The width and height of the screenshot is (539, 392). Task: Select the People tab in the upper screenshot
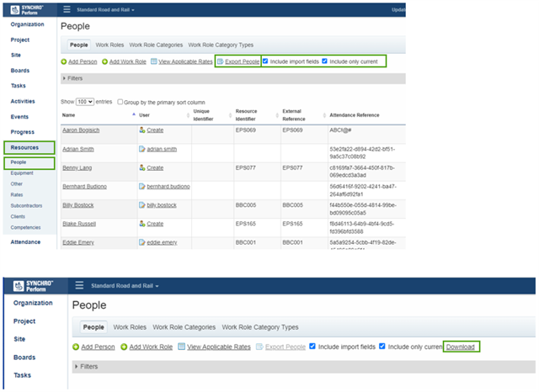tap(79, 45)
